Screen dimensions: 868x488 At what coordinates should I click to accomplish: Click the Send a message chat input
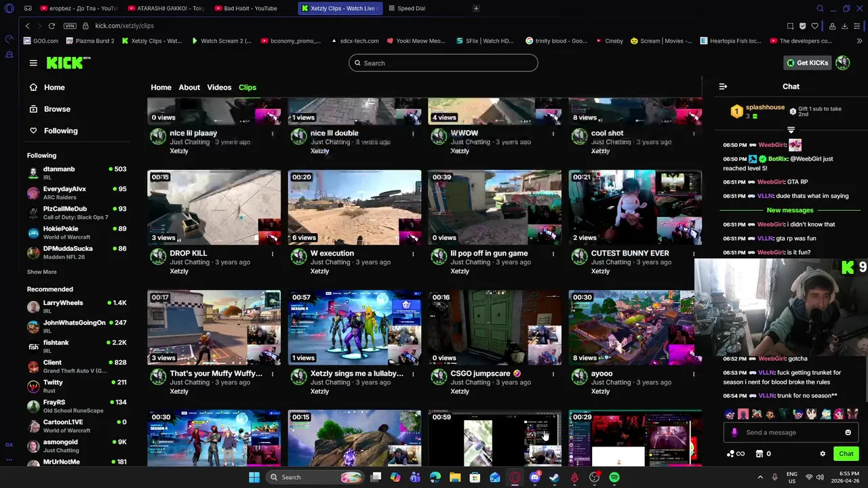[791, 432]
